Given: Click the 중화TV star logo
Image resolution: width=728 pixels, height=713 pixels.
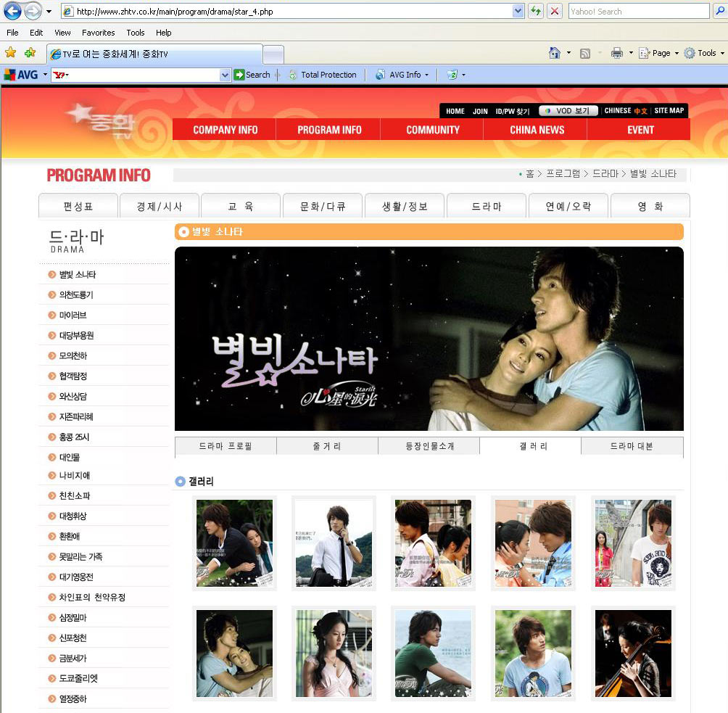Looking at the screenshot, I should point(100,120).
